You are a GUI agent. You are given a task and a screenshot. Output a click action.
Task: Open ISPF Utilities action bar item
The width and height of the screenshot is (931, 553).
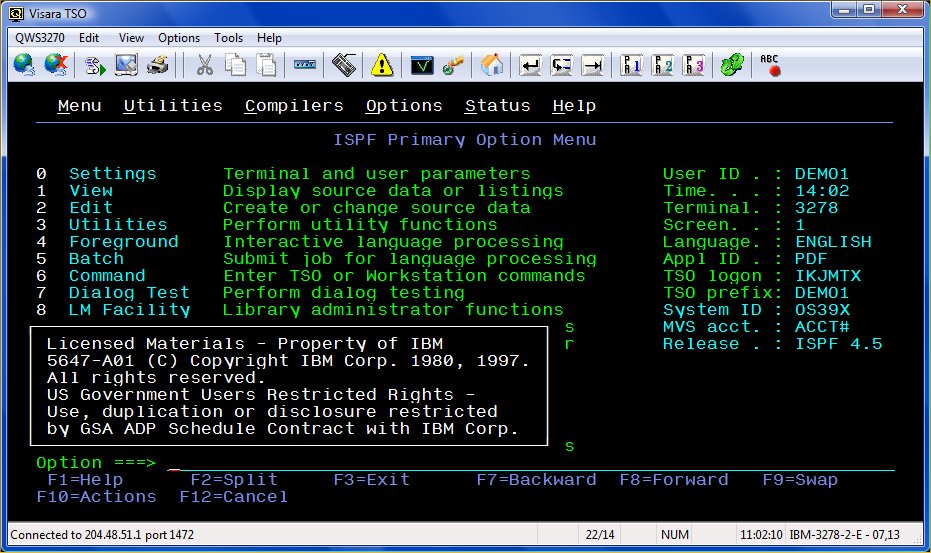173,106
